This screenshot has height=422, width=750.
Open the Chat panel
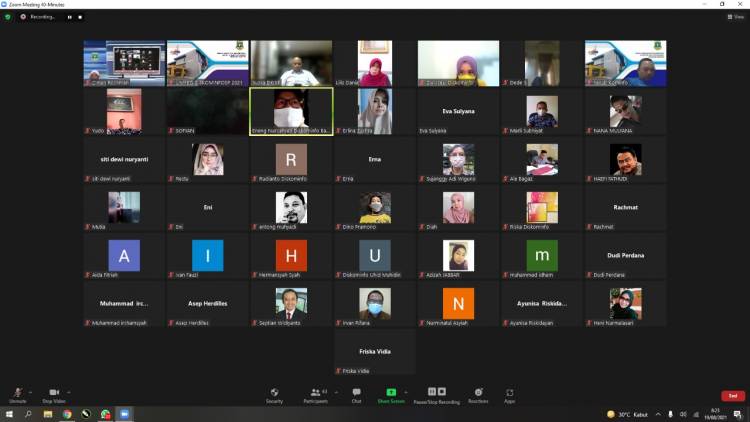[x=356, y=392]
